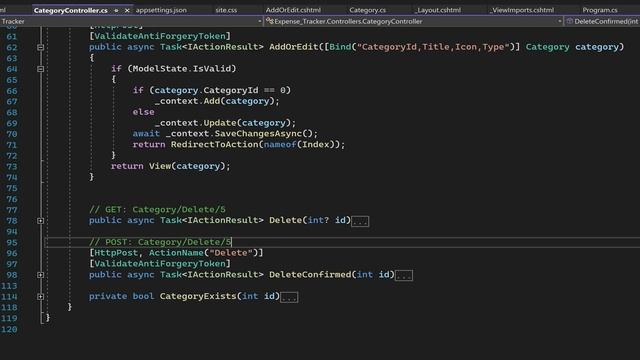
Task: Click the DeleteConfirmed method name
Action: click(310, 275)
